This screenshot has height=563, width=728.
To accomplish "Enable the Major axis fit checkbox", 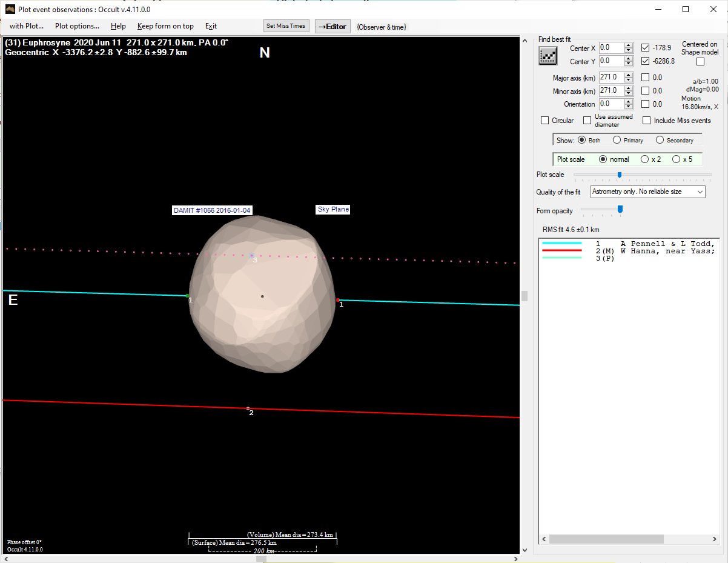I will pyautogui.click(x=646, y=78).
